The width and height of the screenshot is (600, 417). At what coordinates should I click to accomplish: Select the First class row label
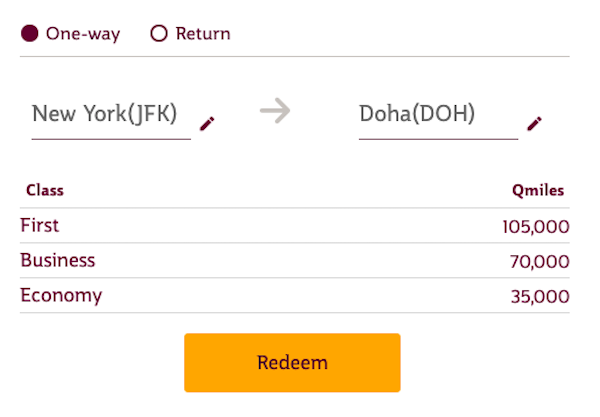(40, 225)
